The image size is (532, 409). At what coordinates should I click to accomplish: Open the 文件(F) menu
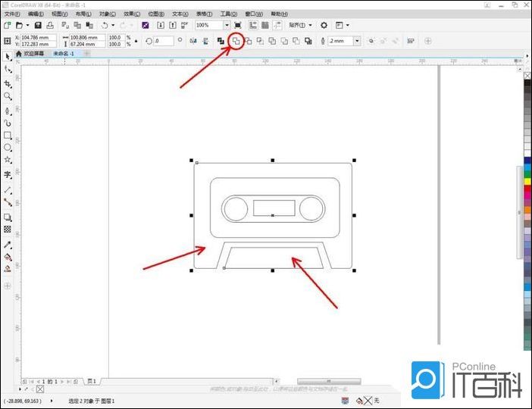12,14
